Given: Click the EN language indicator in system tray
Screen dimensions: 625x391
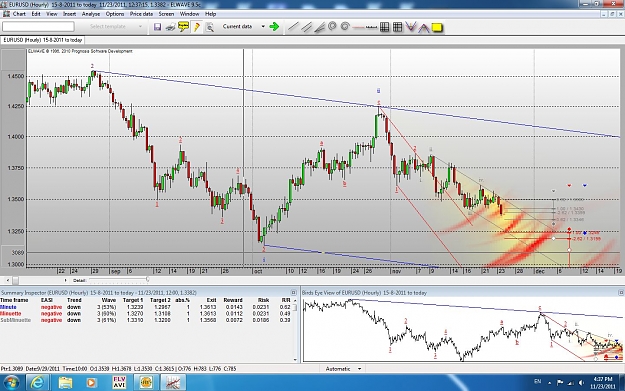Looking at the screenshot, I should click(x=537, y=382).
